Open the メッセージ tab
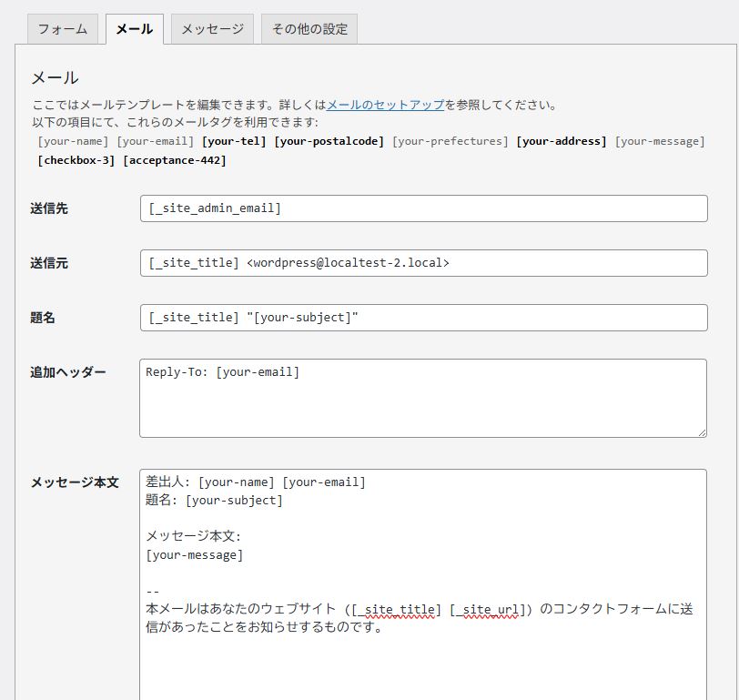 coord(212,29)
